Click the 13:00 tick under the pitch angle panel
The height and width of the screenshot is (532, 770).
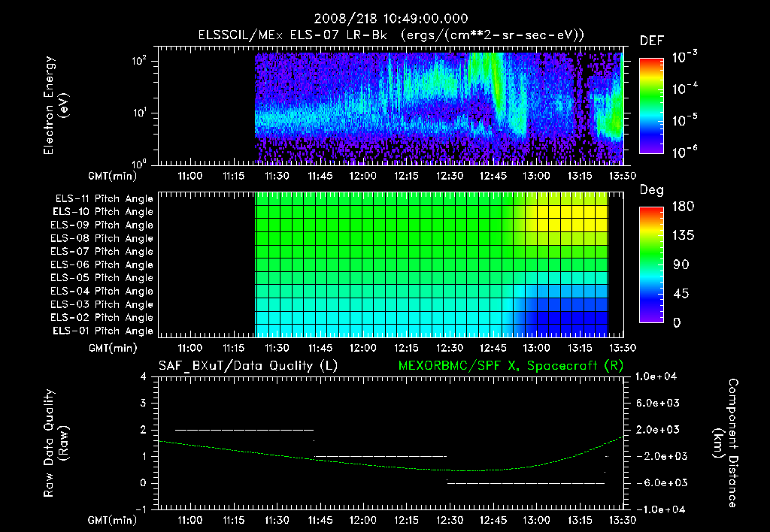(x=535, y=348)
